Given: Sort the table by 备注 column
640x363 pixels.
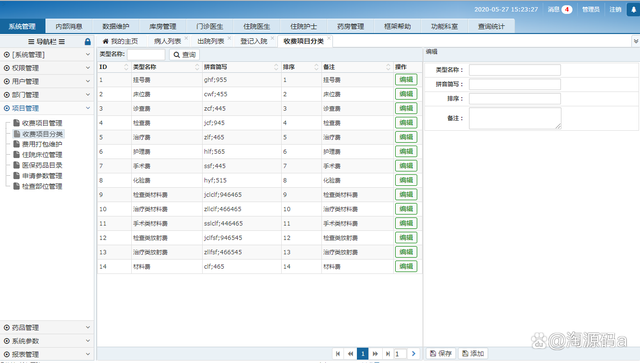Looking at the screenshot, I should click(388, 67).
